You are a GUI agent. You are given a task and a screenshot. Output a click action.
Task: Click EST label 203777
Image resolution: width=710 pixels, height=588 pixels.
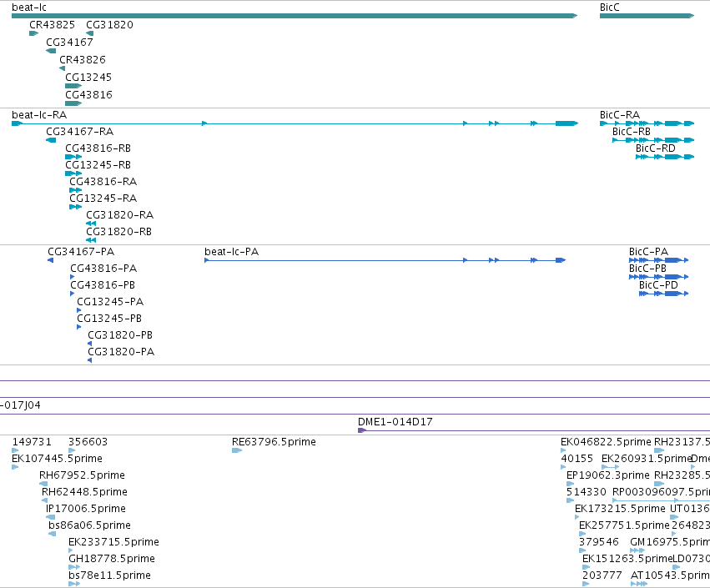[602, 575]
